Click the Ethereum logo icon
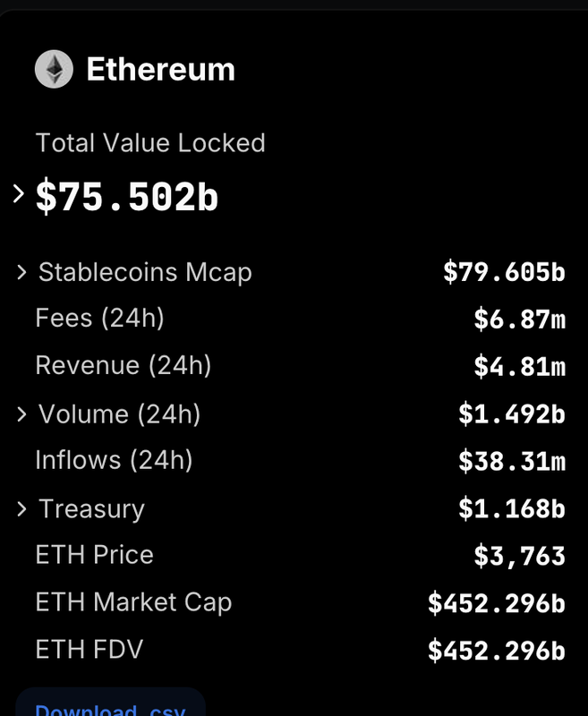 (54, 69)
